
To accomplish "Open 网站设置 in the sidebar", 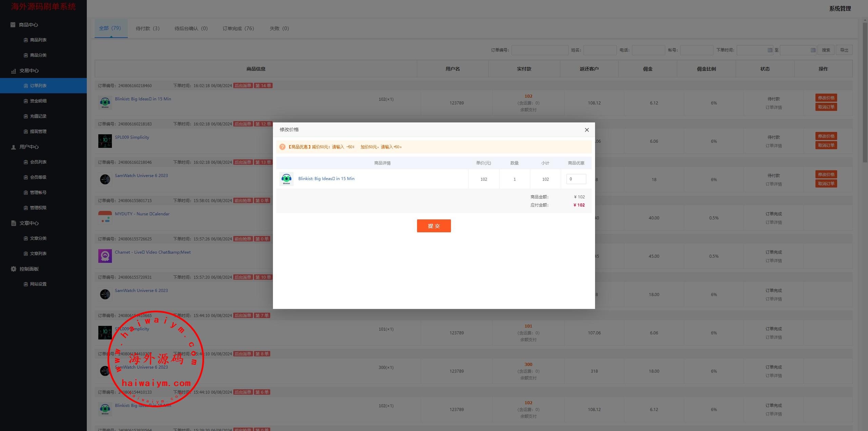I will tap(38, 284).
